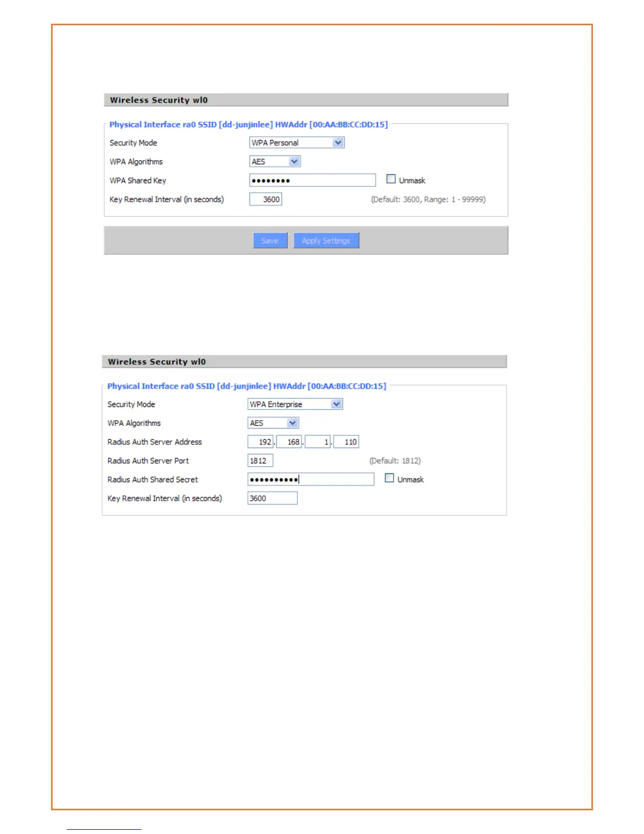Open the WPA Enterprise security mode dropdown
Viewport: 644px width, 834px height.
pyautogui.click(x=295, y=404)
